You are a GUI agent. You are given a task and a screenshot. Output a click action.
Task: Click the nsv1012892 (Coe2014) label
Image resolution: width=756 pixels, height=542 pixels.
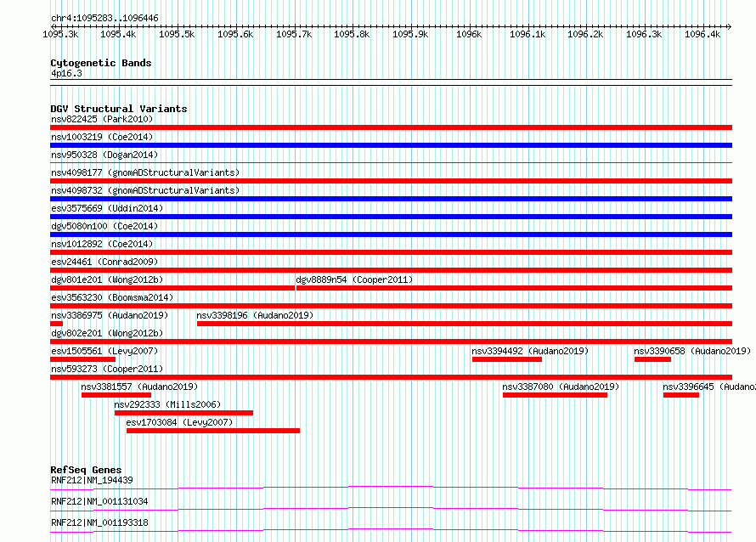[102, 244]
